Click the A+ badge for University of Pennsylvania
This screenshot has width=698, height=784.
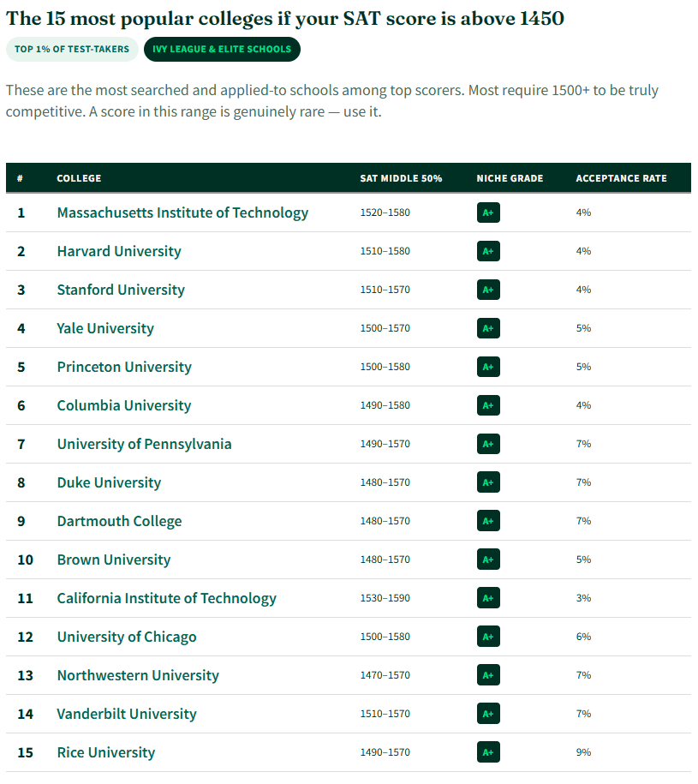pyautogui.click(x=488, y=444)
